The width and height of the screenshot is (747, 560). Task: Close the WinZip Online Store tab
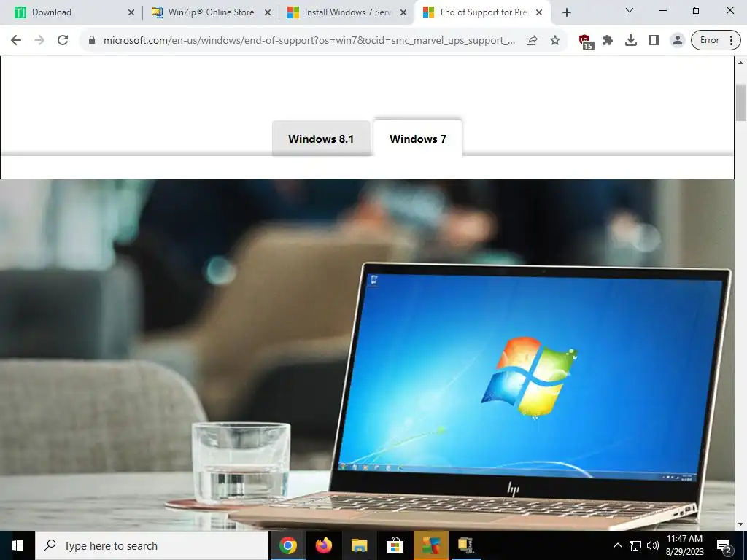point(268,13)
